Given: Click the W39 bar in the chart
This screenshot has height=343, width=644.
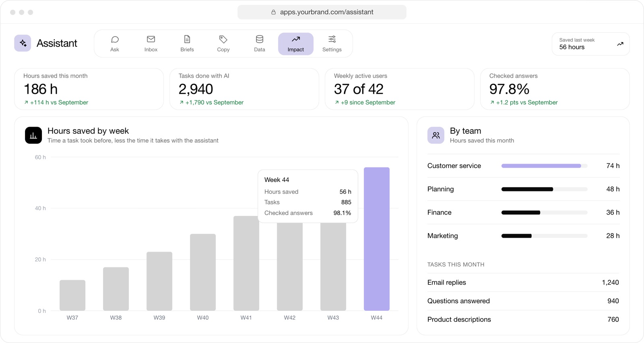Looking at the screenshot, I should click(x=159, y=281).
